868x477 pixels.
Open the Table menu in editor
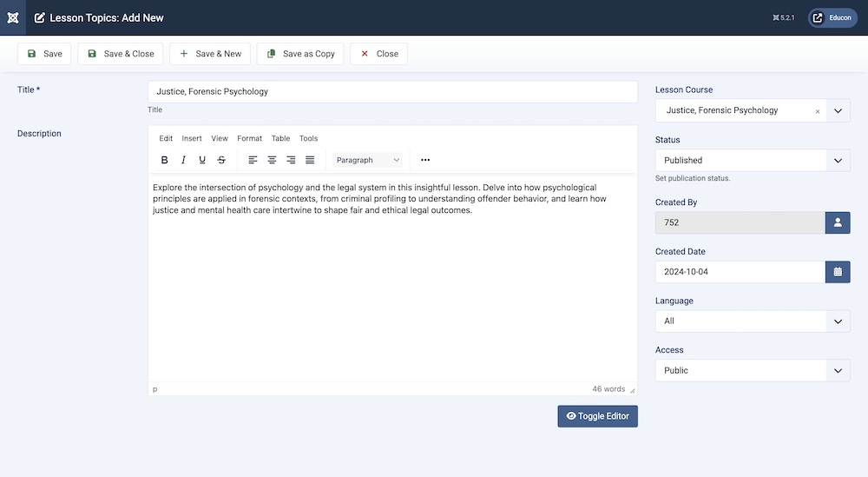[280, 138]
